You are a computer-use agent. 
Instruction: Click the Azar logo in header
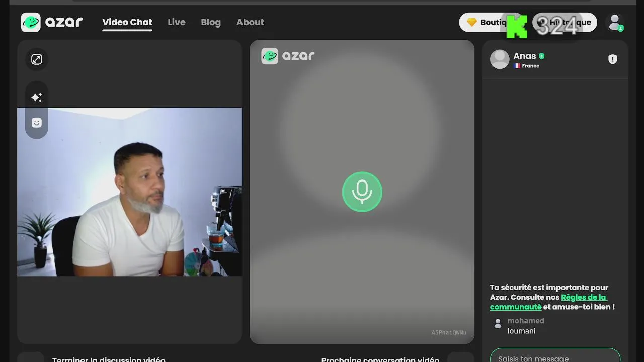[x=52, y=22]
